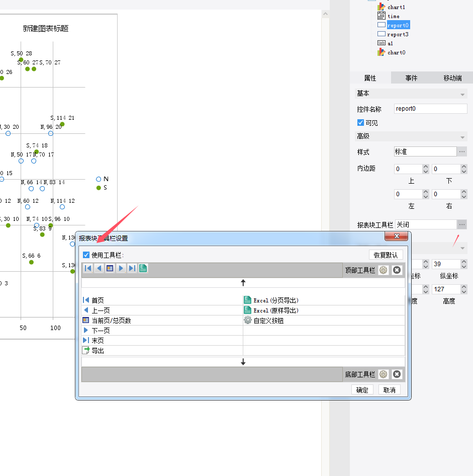The image size is (473, 476).
Task: Click the last-page icon in top toolbar preview
Action: 132,268
